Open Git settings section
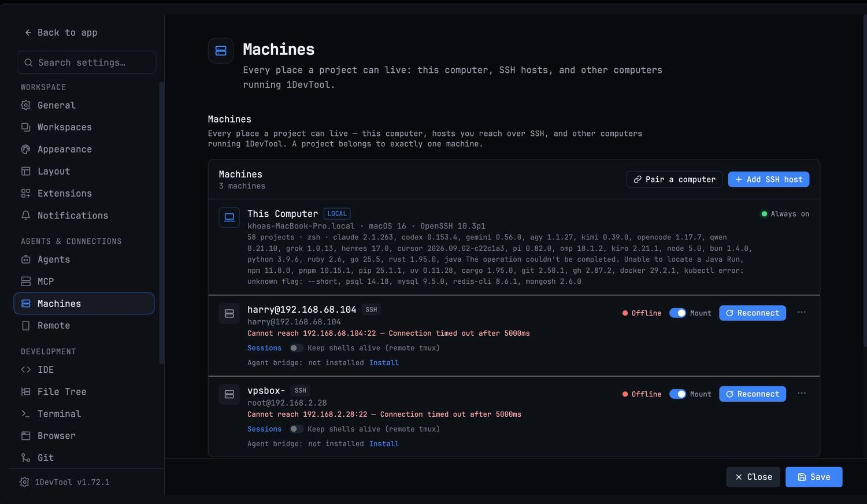 [84, 457]
